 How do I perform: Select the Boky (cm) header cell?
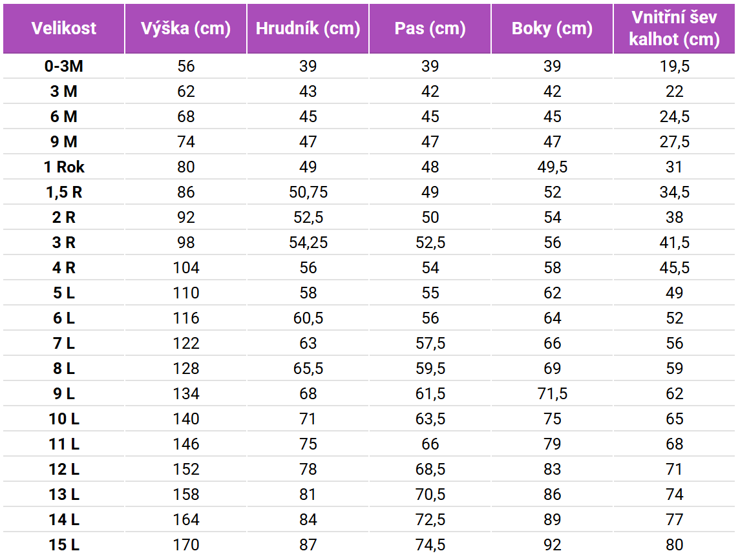coord(552,28)
